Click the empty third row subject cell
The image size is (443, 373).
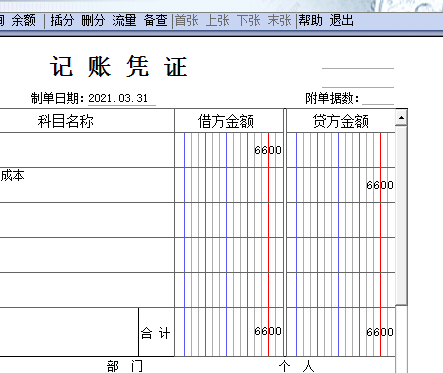click(x=87, y=220)
